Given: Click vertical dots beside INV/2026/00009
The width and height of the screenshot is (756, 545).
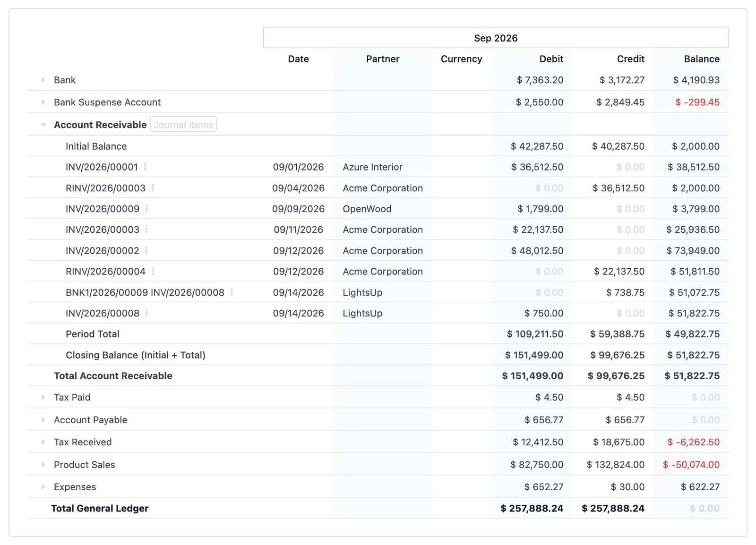Looking at the screenshot, I should click(146, 209).
